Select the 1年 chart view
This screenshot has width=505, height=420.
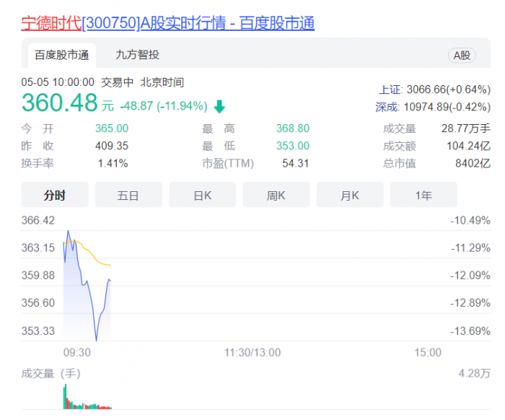tap(423, 195)
